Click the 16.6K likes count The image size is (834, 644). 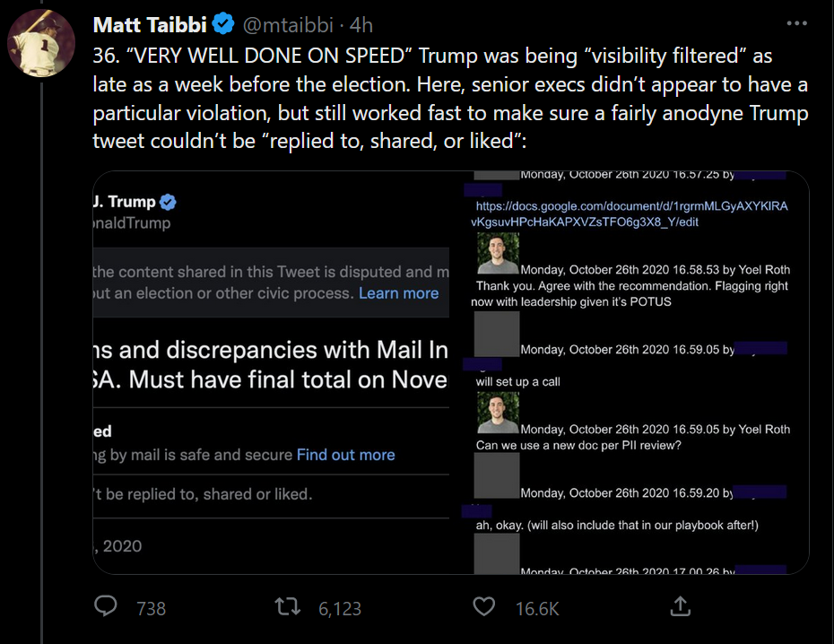(x=537, y=608)
